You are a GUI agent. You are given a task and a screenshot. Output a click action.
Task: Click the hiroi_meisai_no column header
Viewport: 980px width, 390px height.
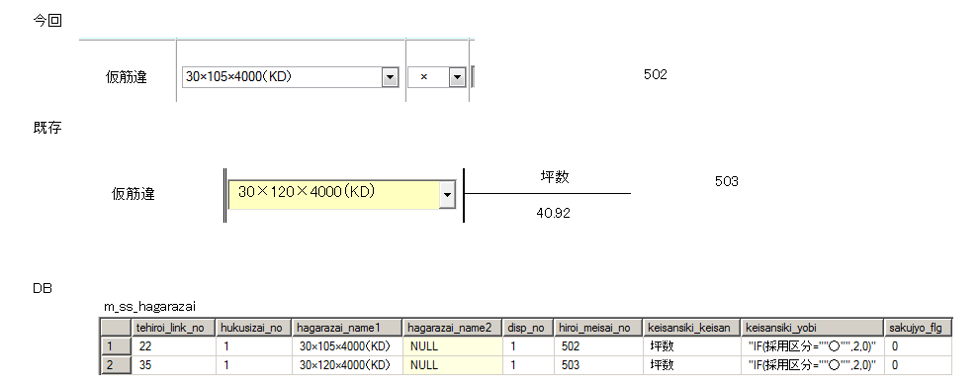[x=598, y=328]
